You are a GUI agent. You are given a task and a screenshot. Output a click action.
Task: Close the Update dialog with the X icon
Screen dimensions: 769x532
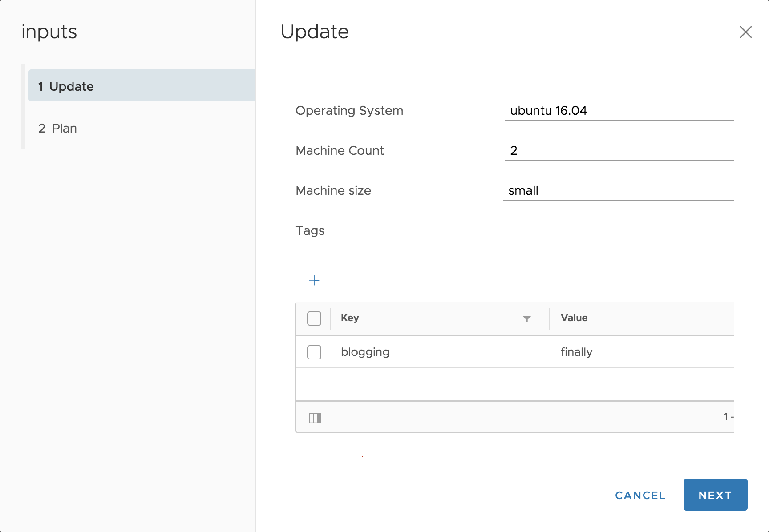coord(745,32)
